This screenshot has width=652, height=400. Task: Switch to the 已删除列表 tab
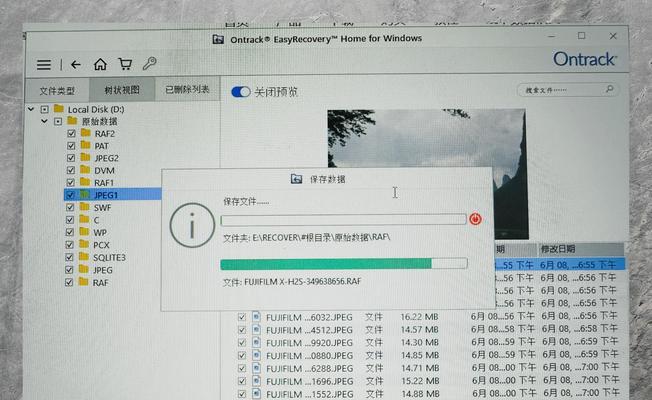tap(187, 89)
